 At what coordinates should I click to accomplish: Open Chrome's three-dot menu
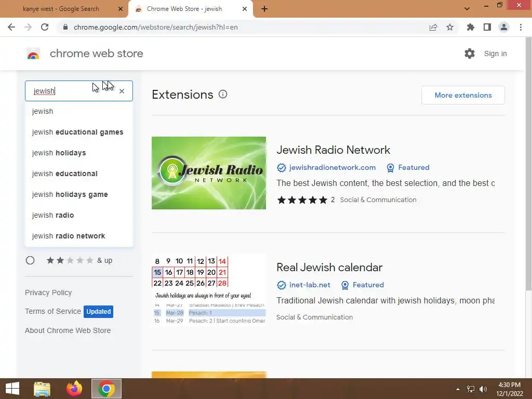(x=521, y=27)
